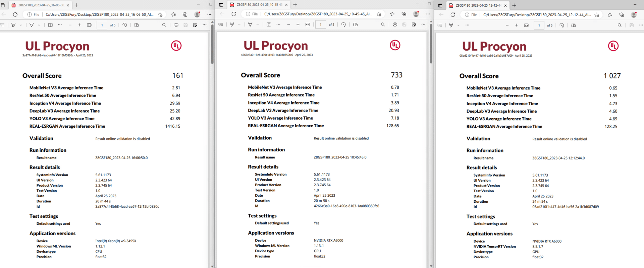Click the address bar in middle window
Screen dimensions: 644x268
click(x=318, y=14)
